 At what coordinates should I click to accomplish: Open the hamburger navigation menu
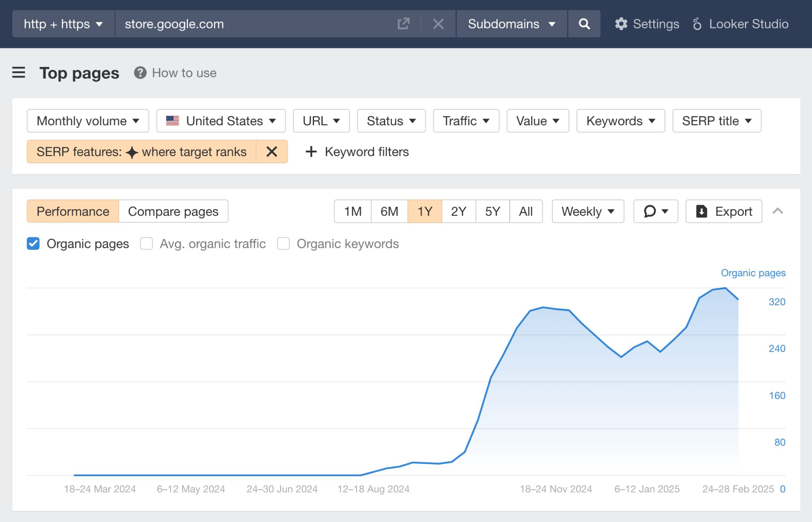coord(18,73)
